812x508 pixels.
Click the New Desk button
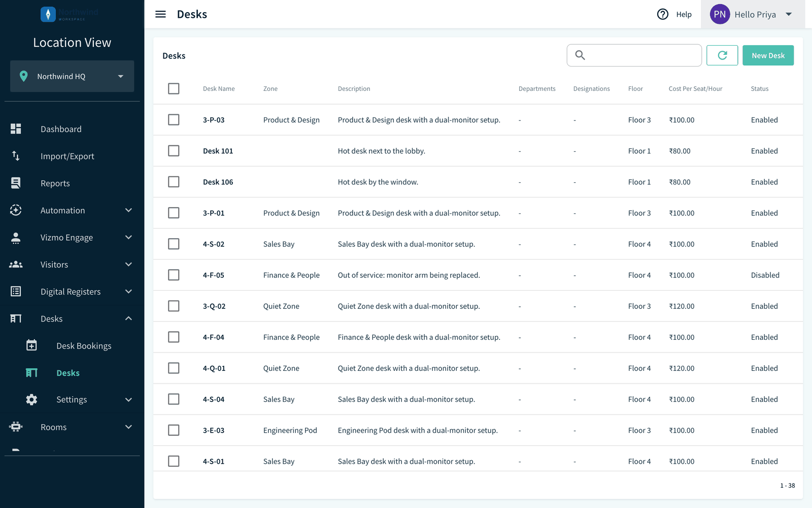[768, 55]
